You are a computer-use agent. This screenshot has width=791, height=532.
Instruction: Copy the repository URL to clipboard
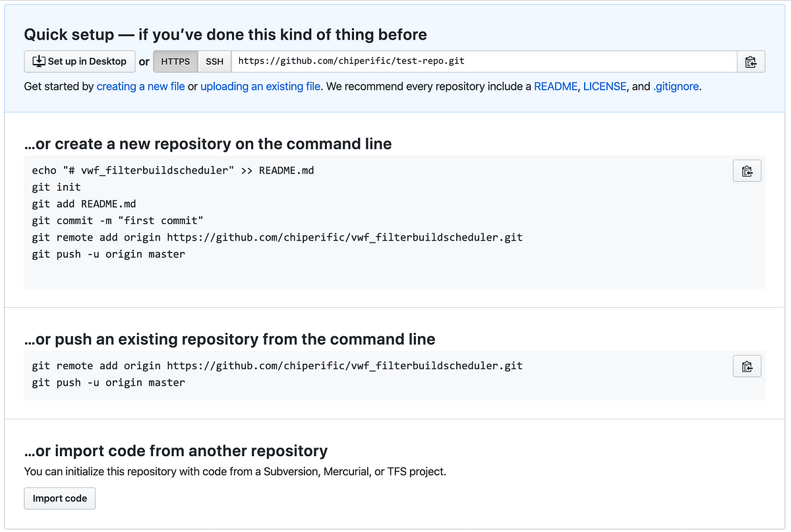(750, 61)
